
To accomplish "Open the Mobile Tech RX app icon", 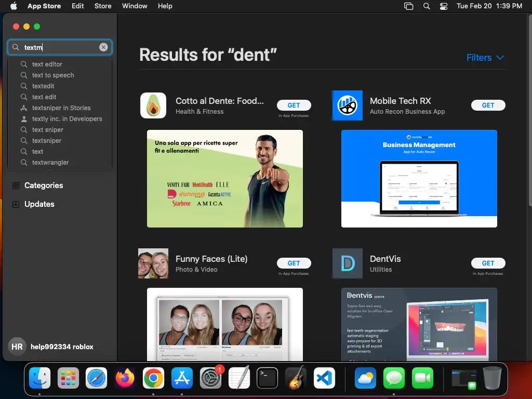I will click(347, 105).
